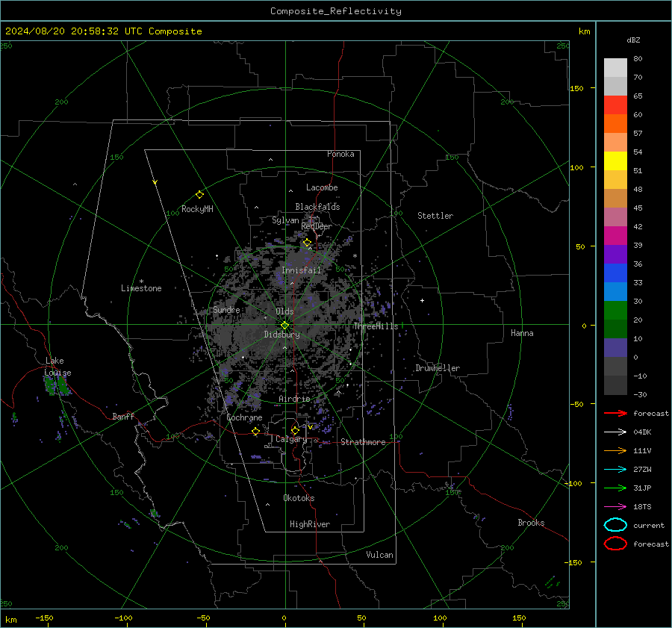The width and height of the screenshot is (672, 628).
Task: Click yellow diamond at radar center above Didsbury
Action: (284, 326)
